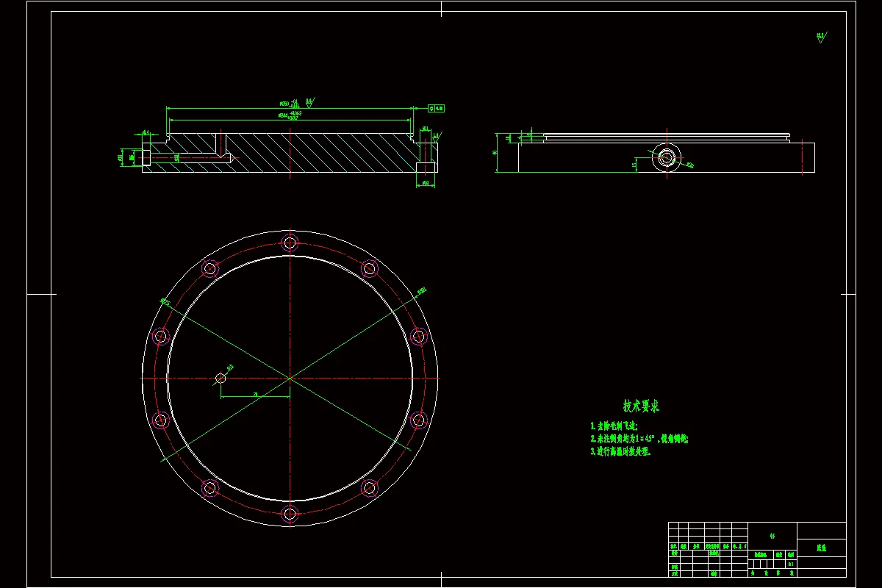Click the diameter label at plan view upper right

coord(422,291)
